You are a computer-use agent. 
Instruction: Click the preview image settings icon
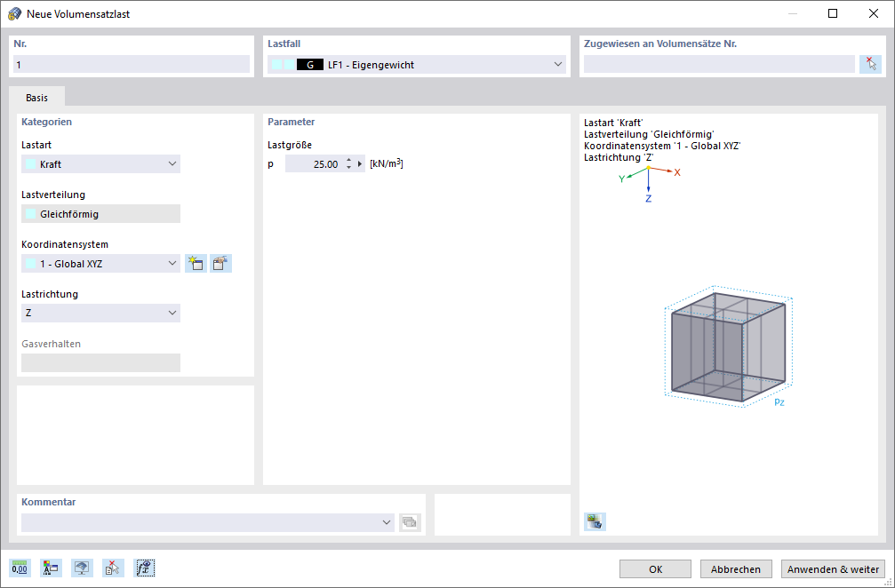[595, 521]
